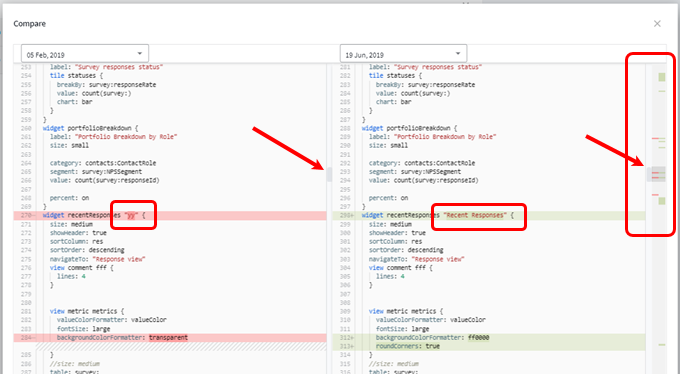Click "navigateTo: "Response view"" in right pane
The height and width of the screenshot is (374, 680).
[416, 259]
